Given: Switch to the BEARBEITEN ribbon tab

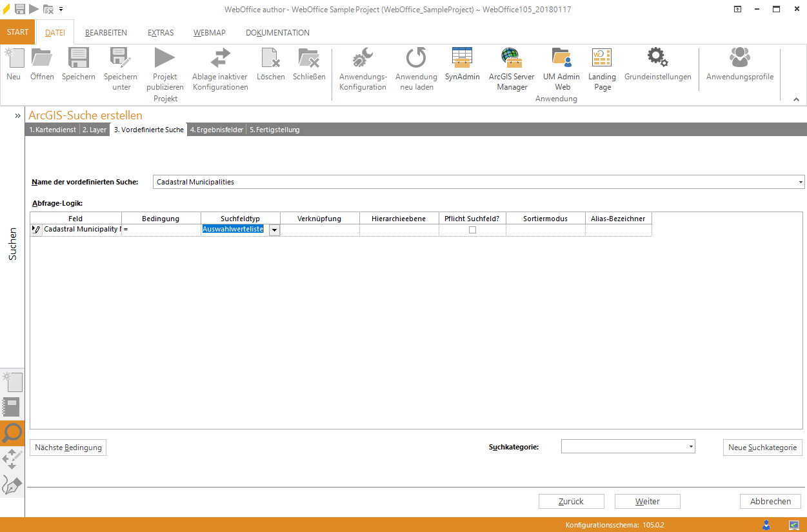Looking at the screenshot, I should [106, 33].
